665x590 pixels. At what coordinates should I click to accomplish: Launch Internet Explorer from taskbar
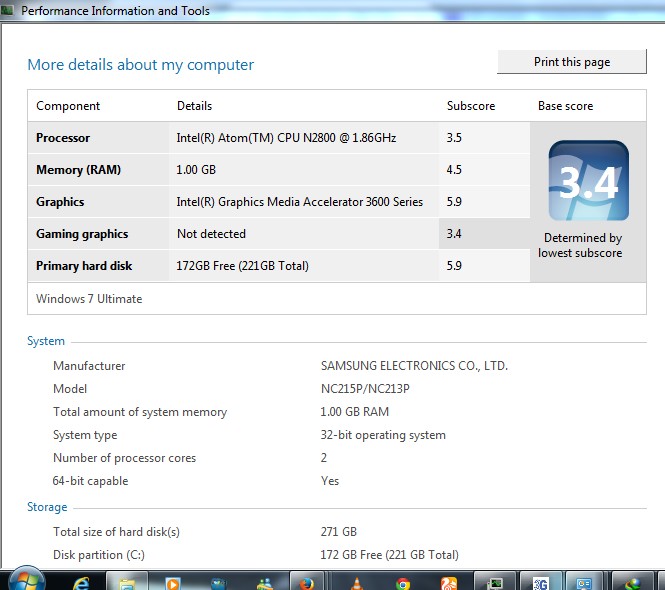tap(81, 583)
